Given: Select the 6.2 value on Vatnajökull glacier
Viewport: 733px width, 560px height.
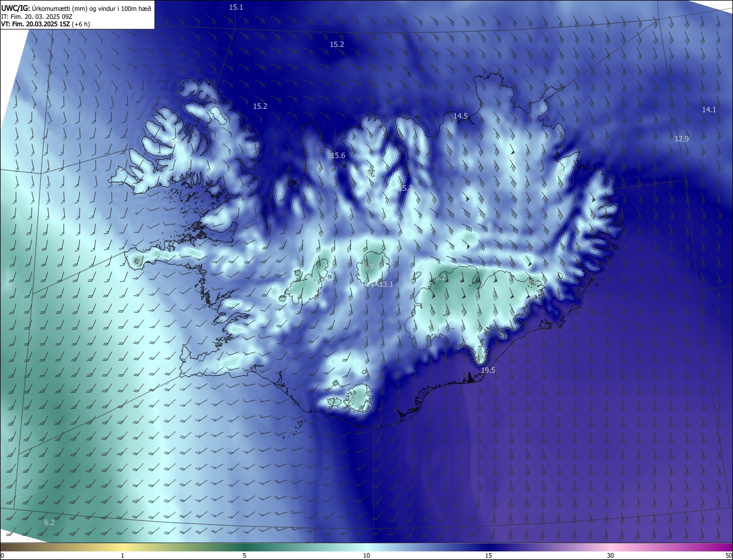Looking at the screenshot, I should [440, 278].
